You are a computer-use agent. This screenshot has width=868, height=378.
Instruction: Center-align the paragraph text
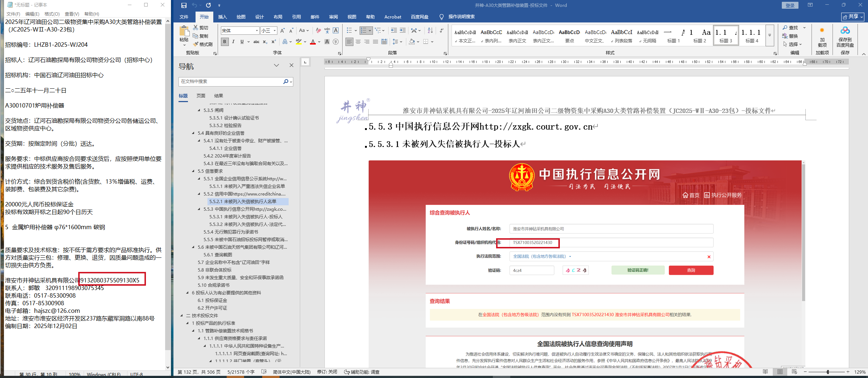tap(358, 42)
